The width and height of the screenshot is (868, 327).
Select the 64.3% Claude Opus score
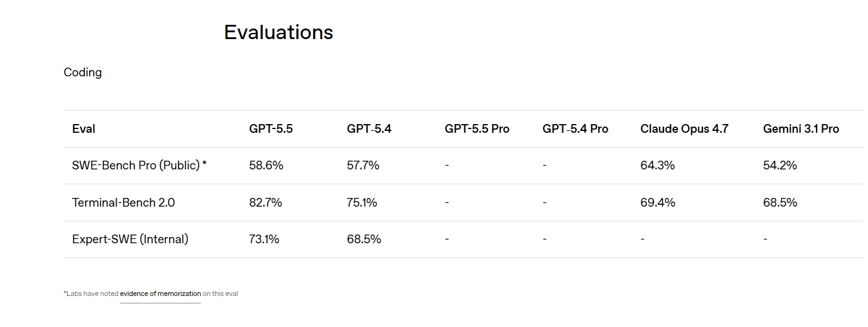click(657, 166)
